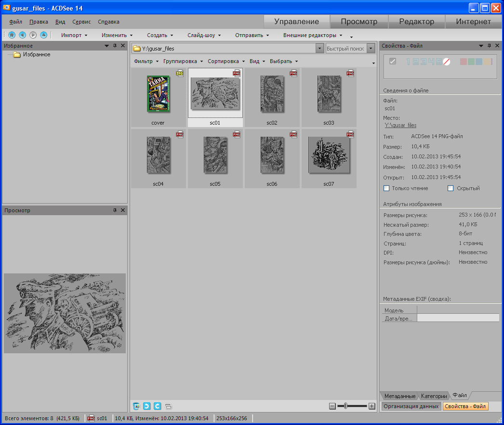This screenshot has width=504, height=425.
Task: Clear the rating with the red slash icon
Action: (446, 62)
